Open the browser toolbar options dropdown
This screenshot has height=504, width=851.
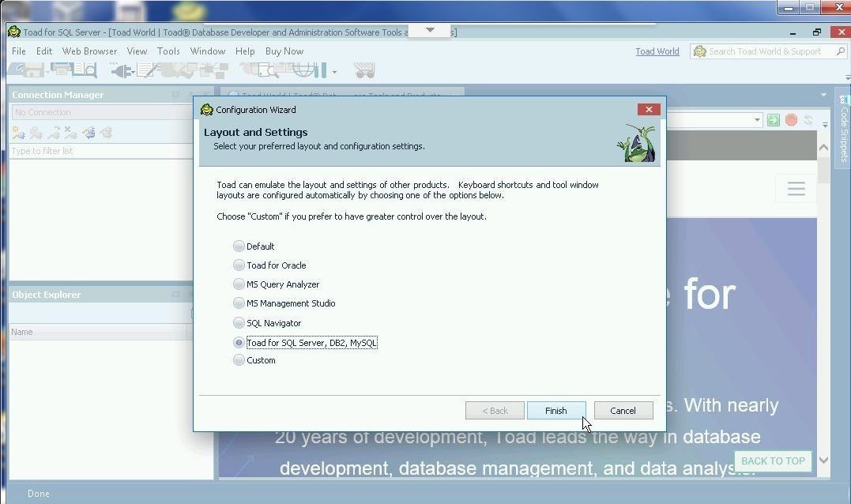point(825,124)
